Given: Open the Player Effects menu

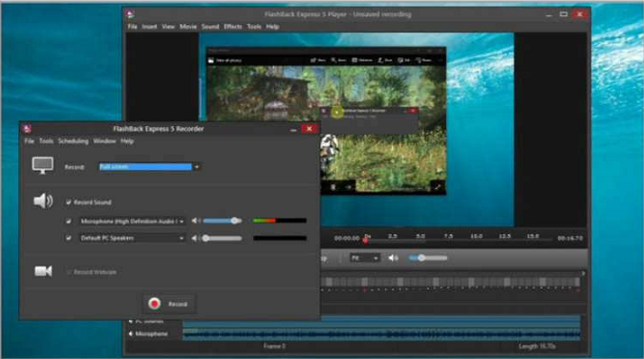Looking at the screenshot, I should click(x=233, y=27).
